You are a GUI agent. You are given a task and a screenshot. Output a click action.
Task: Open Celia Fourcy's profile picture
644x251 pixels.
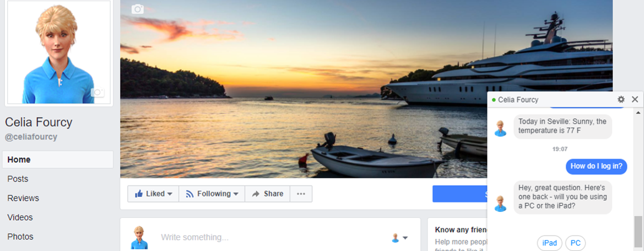58,52
